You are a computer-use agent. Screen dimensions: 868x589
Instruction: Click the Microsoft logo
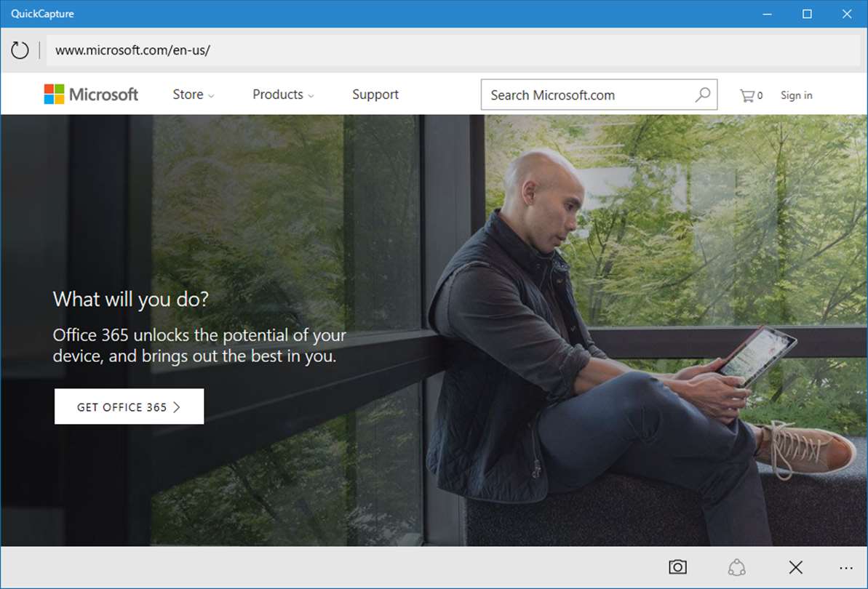pos(92,95)
